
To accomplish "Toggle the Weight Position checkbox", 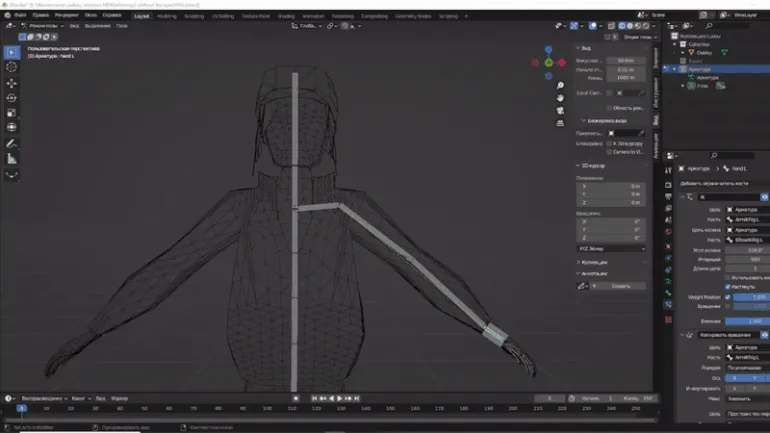I will 728,297.
